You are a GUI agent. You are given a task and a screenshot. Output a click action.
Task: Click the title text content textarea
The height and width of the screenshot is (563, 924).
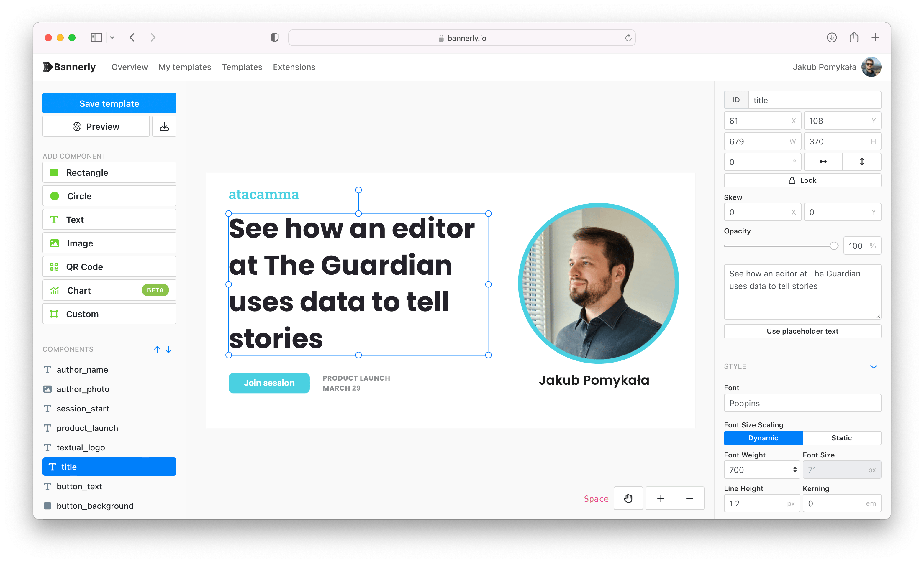pos(802,292)
